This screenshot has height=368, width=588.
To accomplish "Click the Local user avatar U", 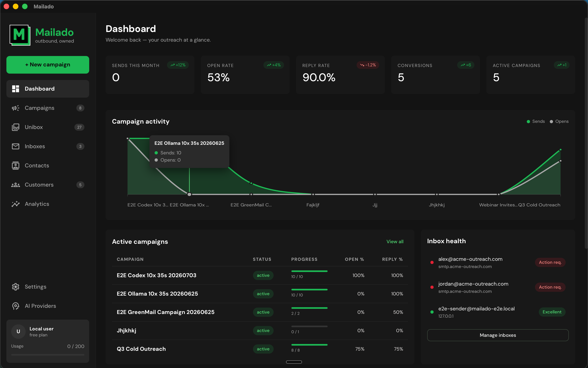I will (x=18, y=331).
